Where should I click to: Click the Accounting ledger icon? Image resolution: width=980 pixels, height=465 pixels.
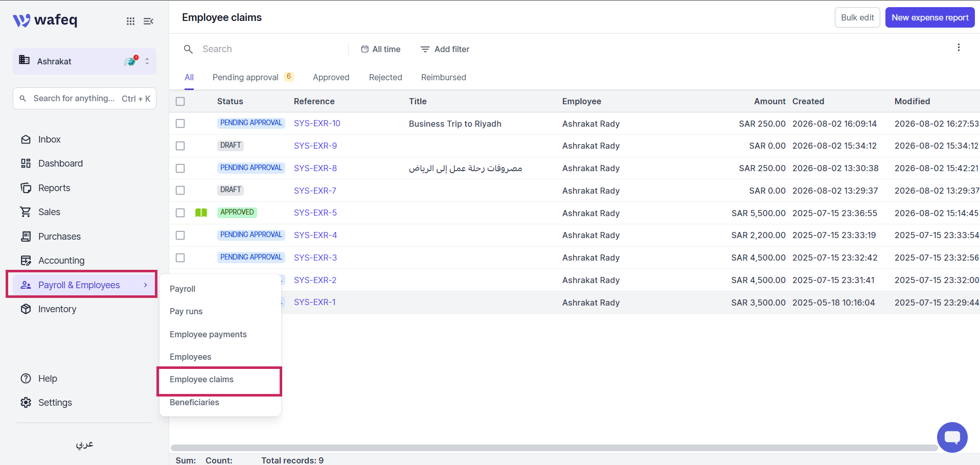pos(26,261)
